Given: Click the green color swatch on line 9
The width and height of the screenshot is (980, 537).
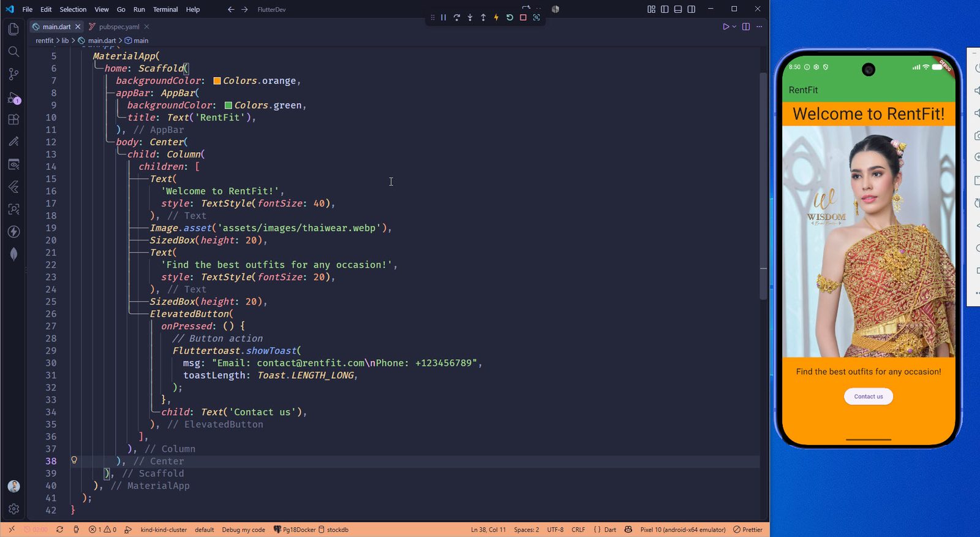Looking at the screenshot, I should (x=228, y=105).
